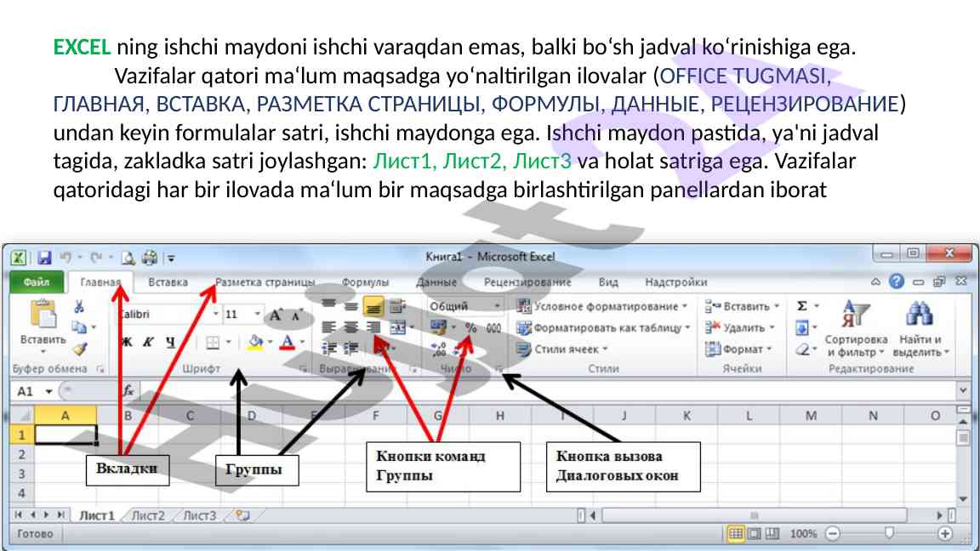Click the thousands separator 000 button
Image resolution: width=980 pixels, height=551 pixels.
tap(493, 328)
